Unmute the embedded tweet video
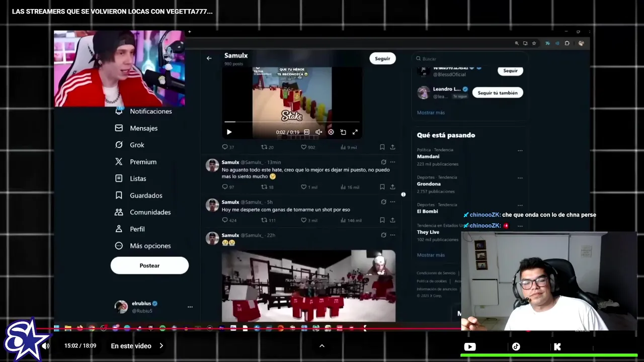 (318, 132)
